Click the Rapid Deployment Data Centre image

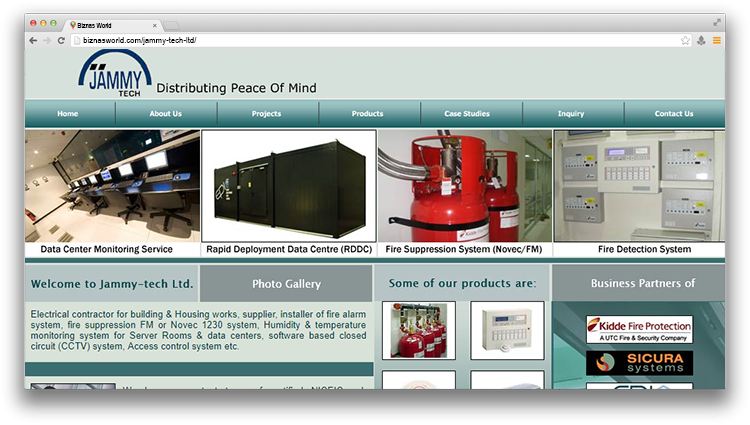click(x=289, y=185)
